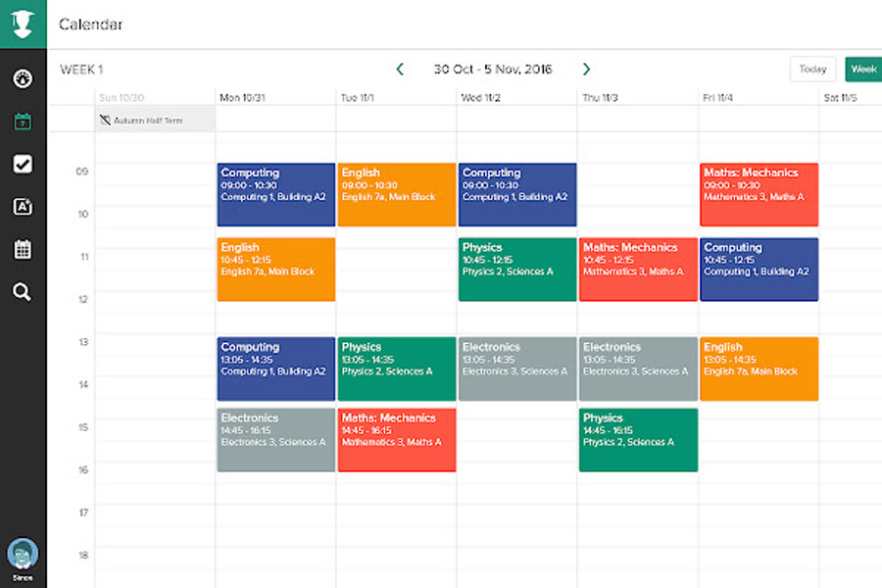Select the Fri 11/4 day header
Image resolution: width=882 pixels, height=588 pixels.
(717, 97)
